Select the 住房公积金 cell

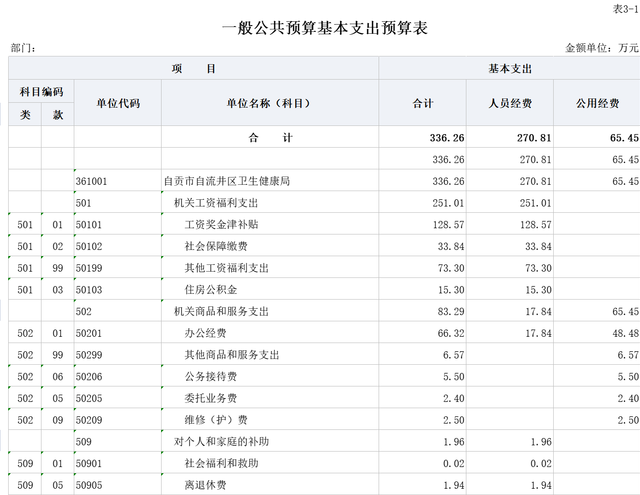[211, 290]
